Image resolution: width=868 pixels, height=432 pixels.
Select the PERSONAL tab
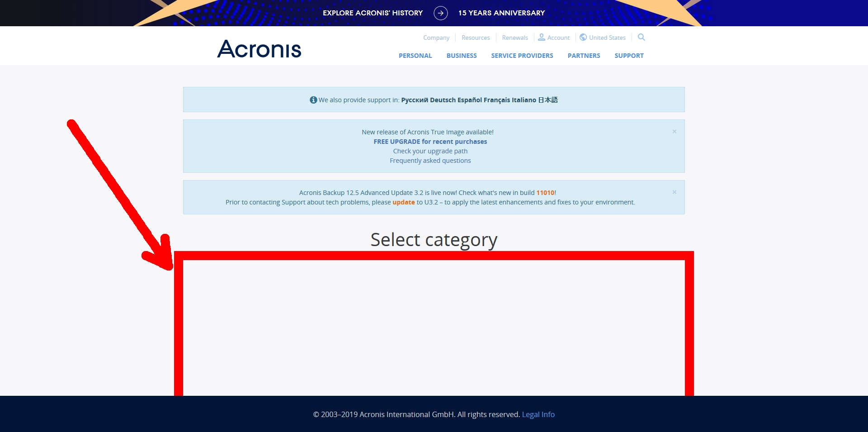click(x=415, y=55)
